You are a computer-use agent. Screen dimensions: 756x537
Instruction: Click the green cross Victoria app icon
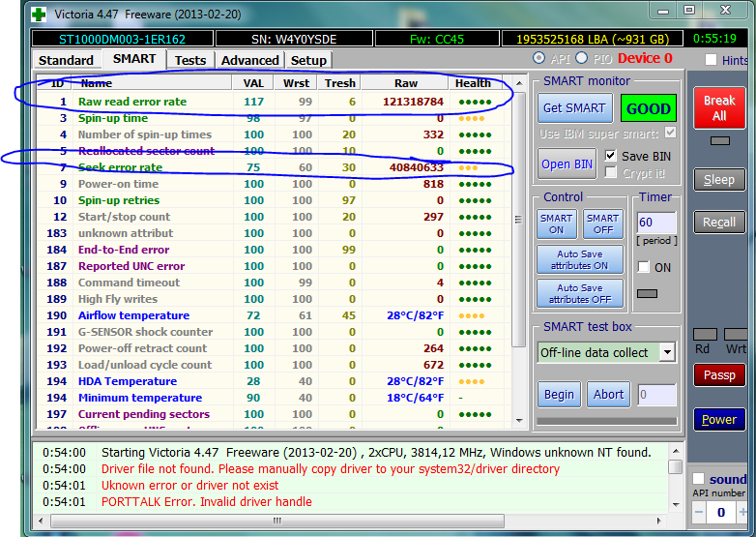tap(38, 14)
